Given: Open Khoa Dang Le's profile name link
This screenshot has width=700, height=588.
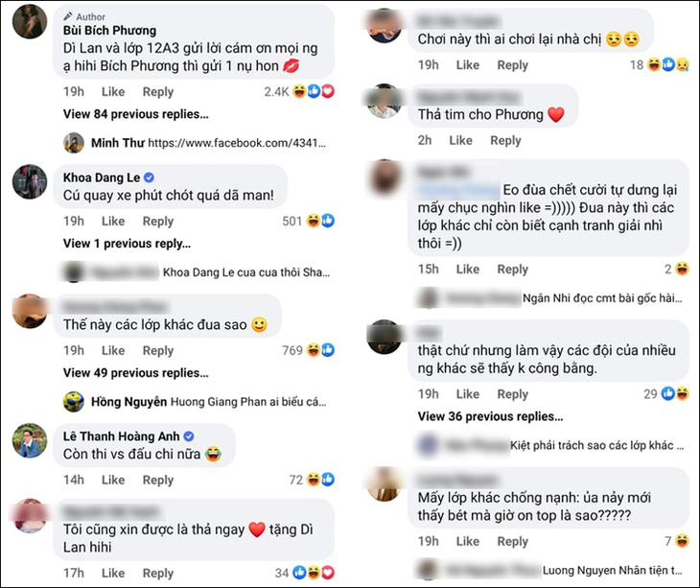Looking at the screenshot, I should (x=102, y=177).
